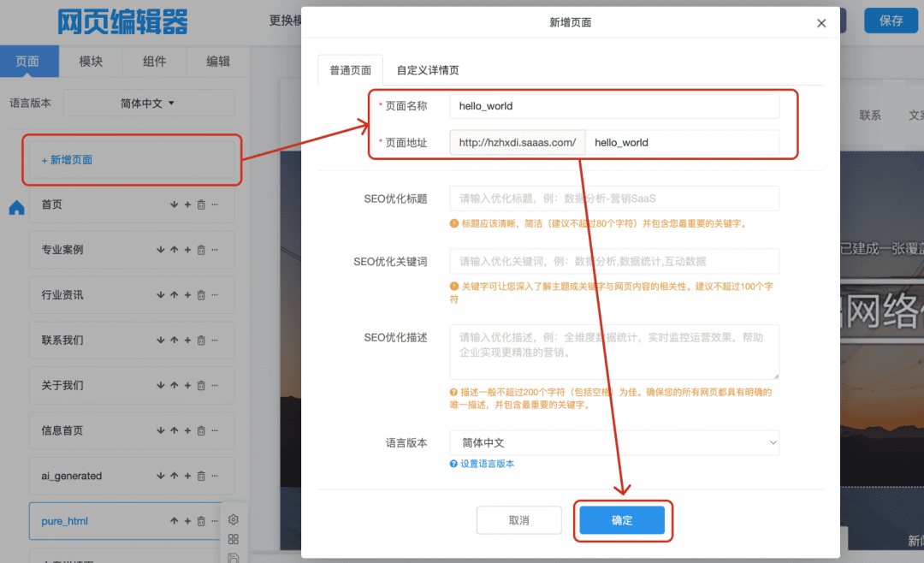Click the SEO优化标题 input field

pyautogui.click(x=614, y=199)
